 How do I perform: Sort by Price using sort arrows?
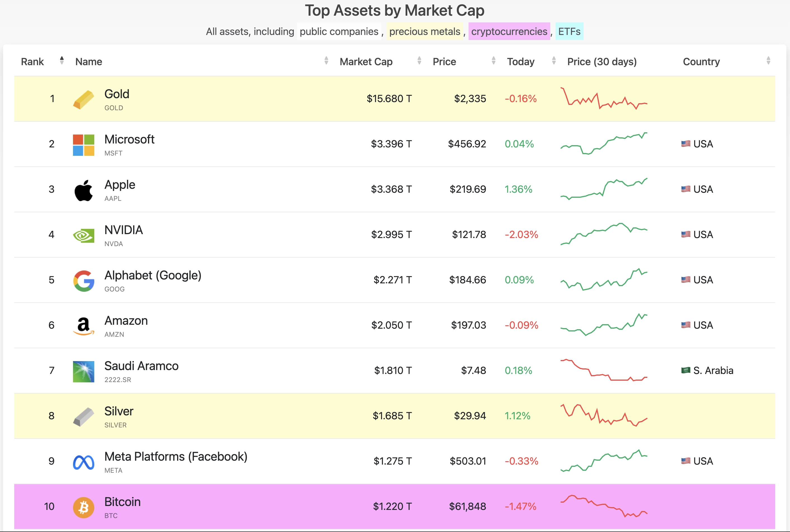(493, 60)
